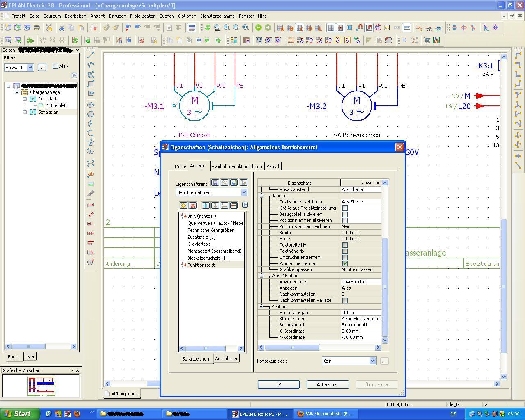Click the save scheme icon in dialog
This screenshot has height=420, width=525.
pyautogui.click(x=215, y=183)
